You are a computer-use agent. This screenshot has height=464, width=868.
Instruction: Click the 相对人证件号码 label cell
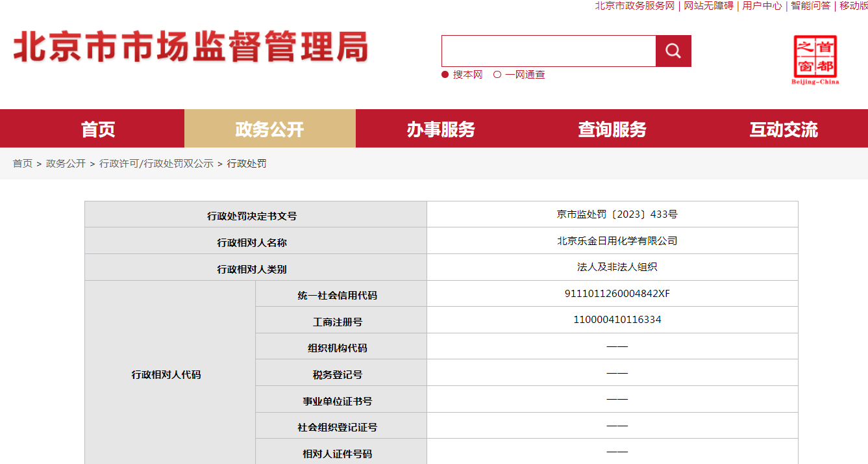point(341,452)
